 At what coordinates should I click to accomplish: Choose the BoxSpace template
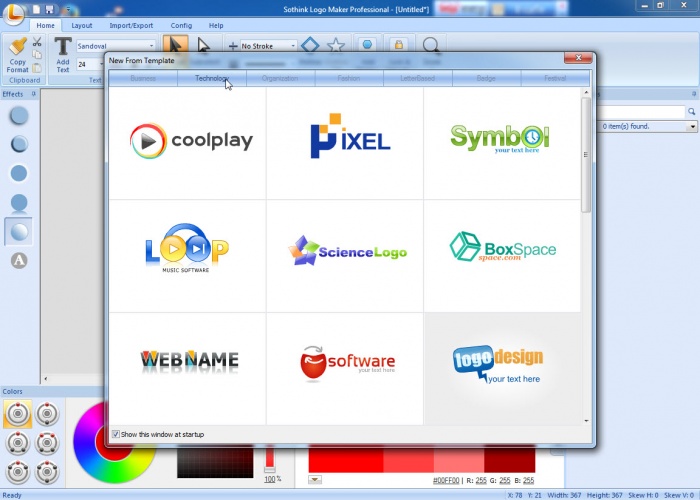(502, 256)
